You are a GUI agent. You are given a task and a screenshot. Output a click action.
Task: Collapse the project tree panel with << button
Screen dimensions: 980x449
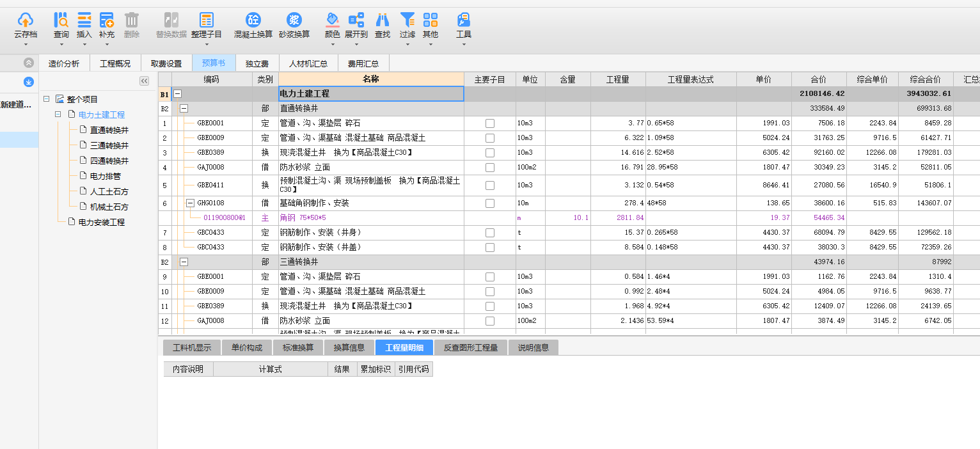(x=144, y=81)
